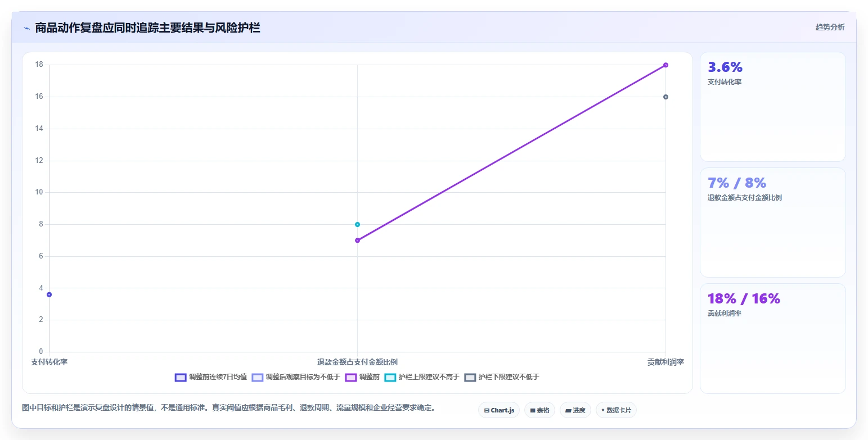
Task: Click the x-axis label 贡献利润率
Action: tap(665, 362)
